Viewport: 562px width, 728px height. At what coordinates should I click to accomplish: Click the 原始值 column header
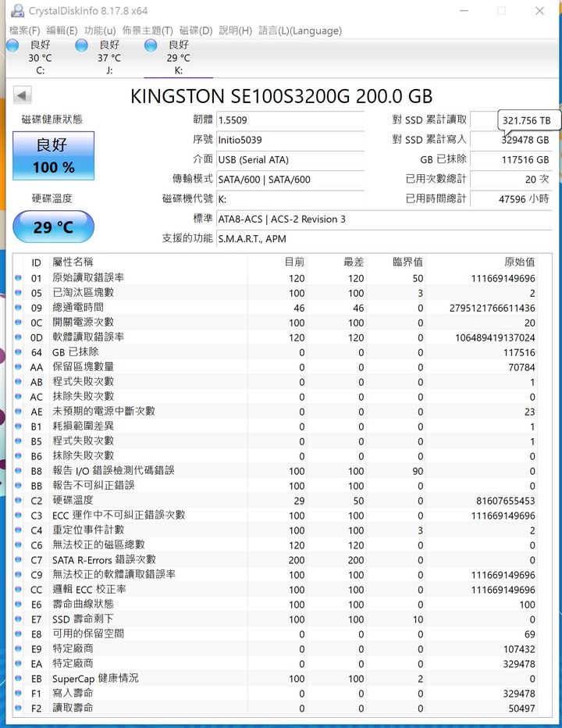(482, 262)
